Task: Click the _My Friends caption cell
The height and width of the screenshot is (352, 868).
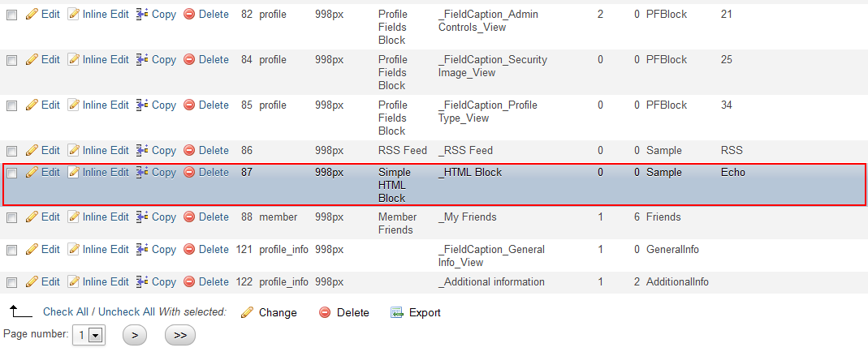Action: pyautogui.click(x=468, y=217)
